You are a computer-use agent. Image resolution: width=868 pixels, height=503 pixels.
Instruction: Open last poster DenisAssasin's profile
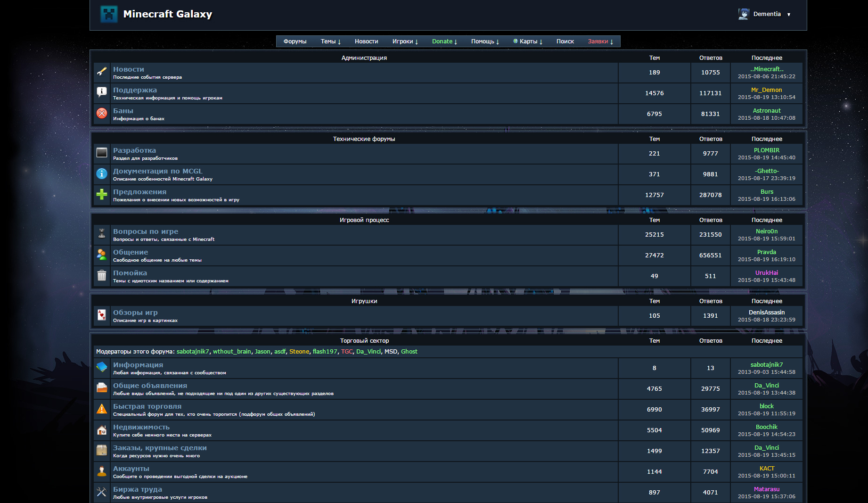tap(766, 313)
